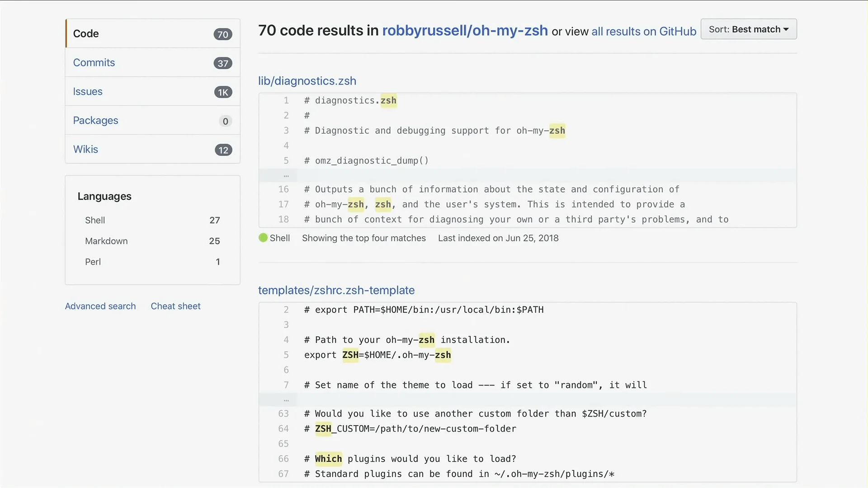The height and width of the screenshot is (488, 868).
Task: Open templates/zshrc.zsh-template file link
Action: tap(336, 290)
